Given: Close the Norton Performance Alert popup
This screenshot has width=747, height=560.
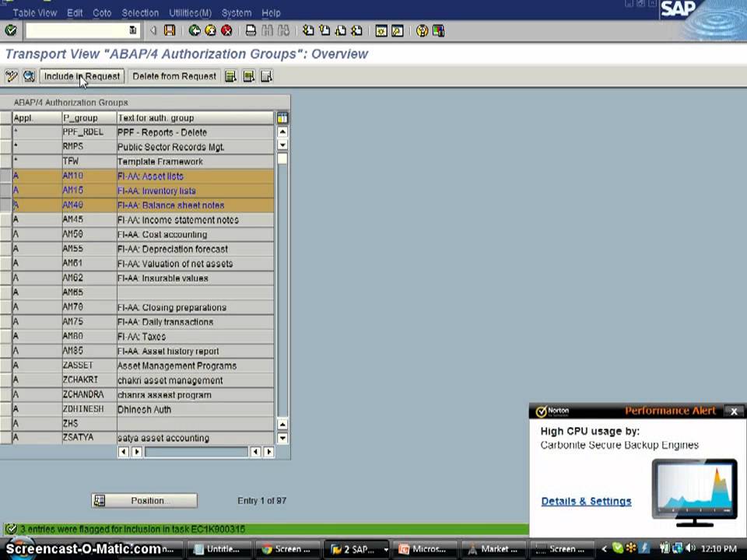Looking at the screenshot, I should pos(734,411).
